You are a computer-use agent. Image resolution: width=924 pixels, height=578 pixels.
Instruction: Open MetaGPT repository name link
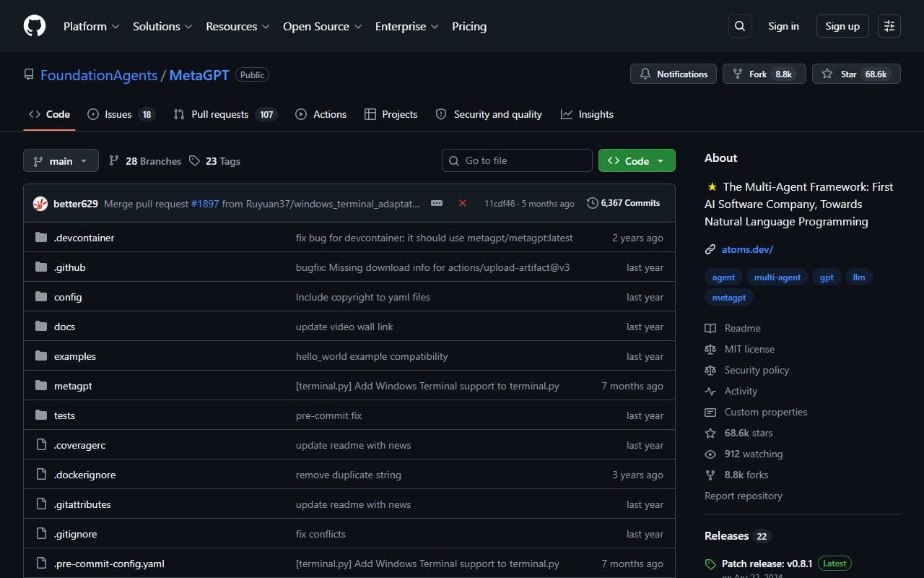pyautogui.click(x=199, y=75)
